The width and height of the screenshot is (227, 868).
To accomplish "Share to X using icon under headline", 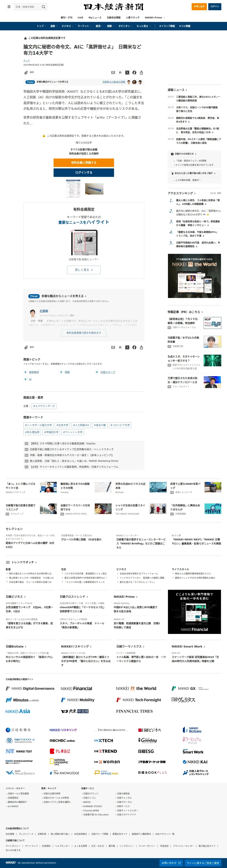I will [127, 72].
